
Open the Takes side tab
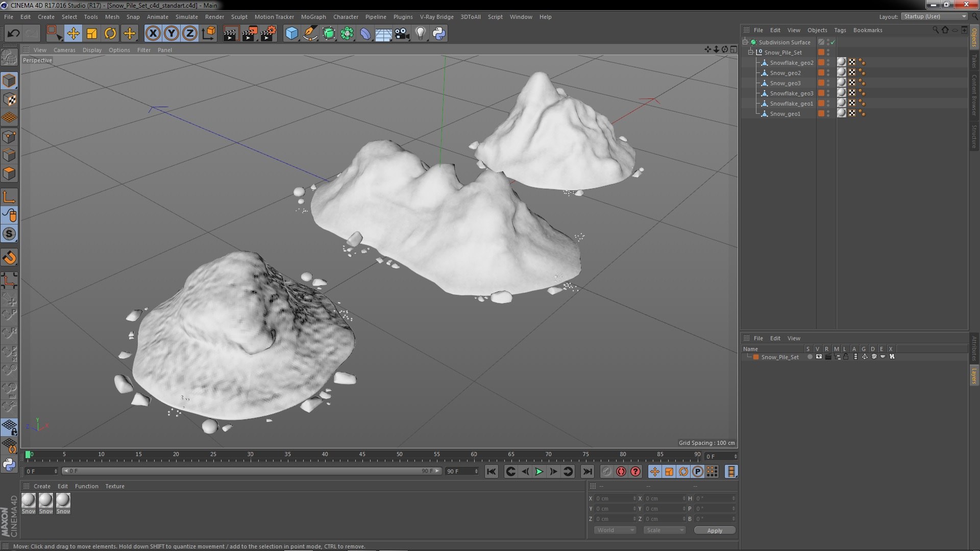[974, 61]
